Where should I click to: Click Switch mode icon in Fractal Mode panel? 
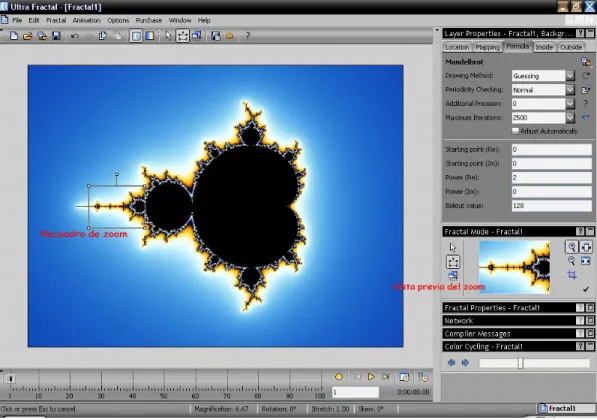point(453,276)
